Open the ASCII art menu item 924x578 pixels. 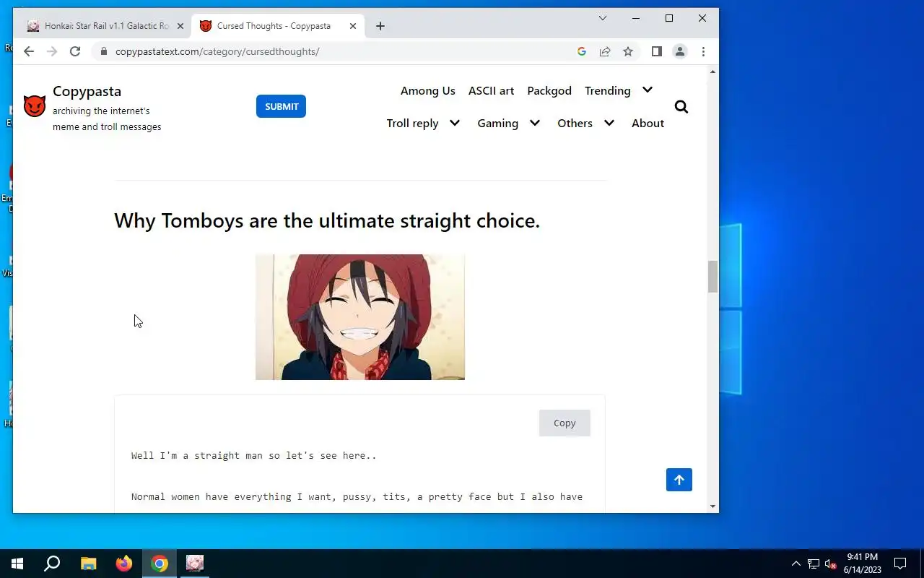tap(491, 90)
